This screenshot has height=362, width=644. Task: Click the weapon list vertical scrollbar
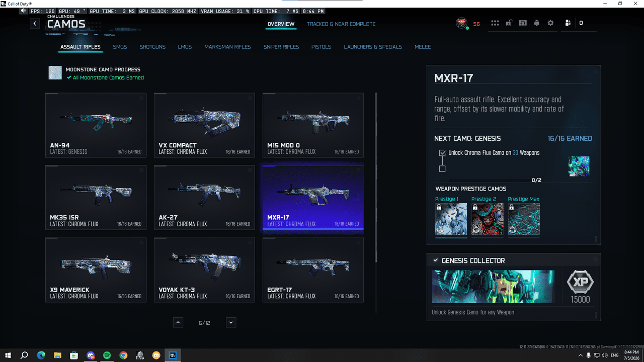tap(376, 177)
